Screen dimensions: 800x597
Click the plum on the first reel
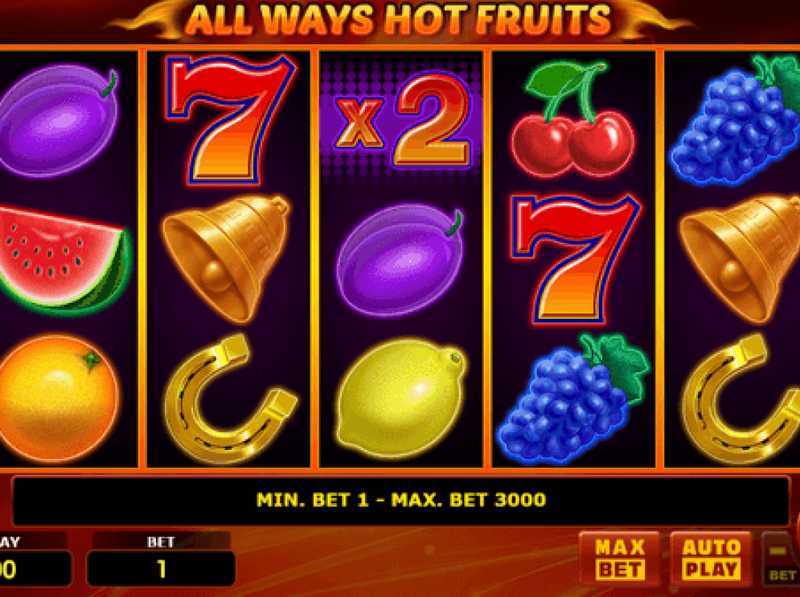59,120
